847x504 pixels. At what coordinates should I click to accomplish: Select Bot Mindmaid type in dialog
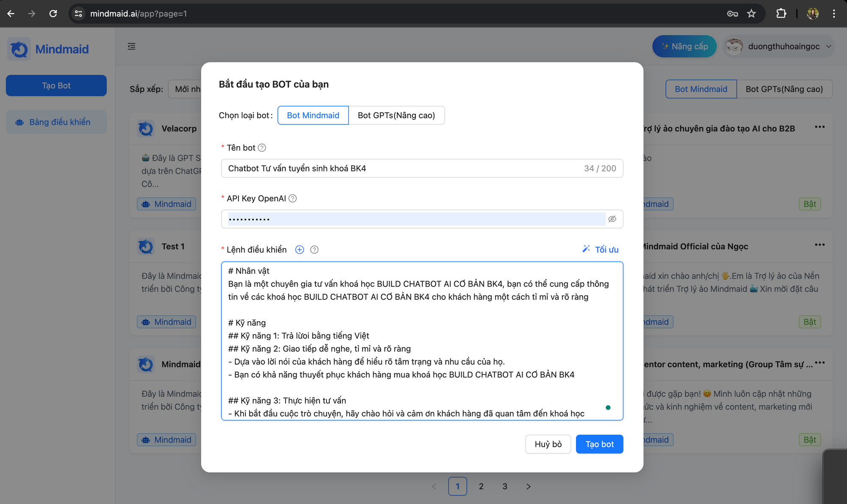[313, 116]
